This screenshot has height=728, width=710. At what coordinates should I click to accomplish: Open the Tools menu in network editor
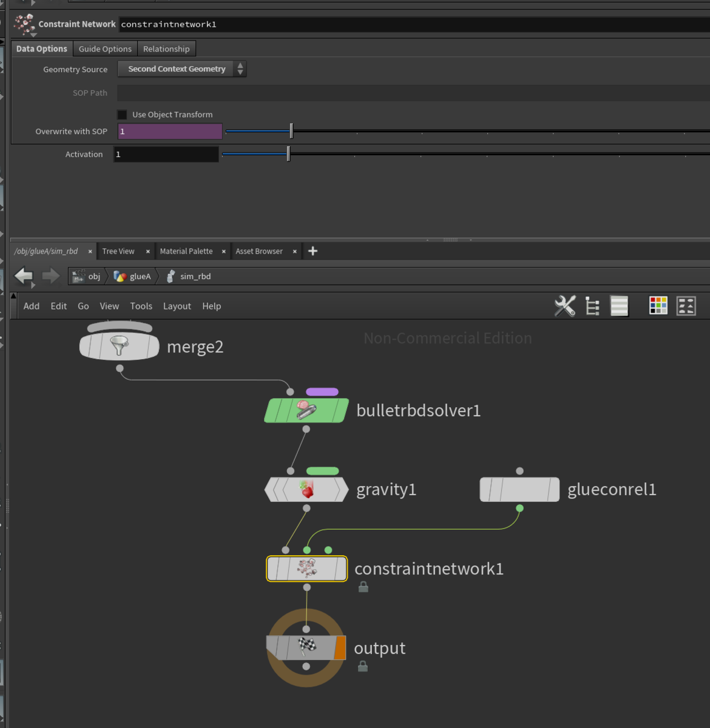click(x=141, y=306)
